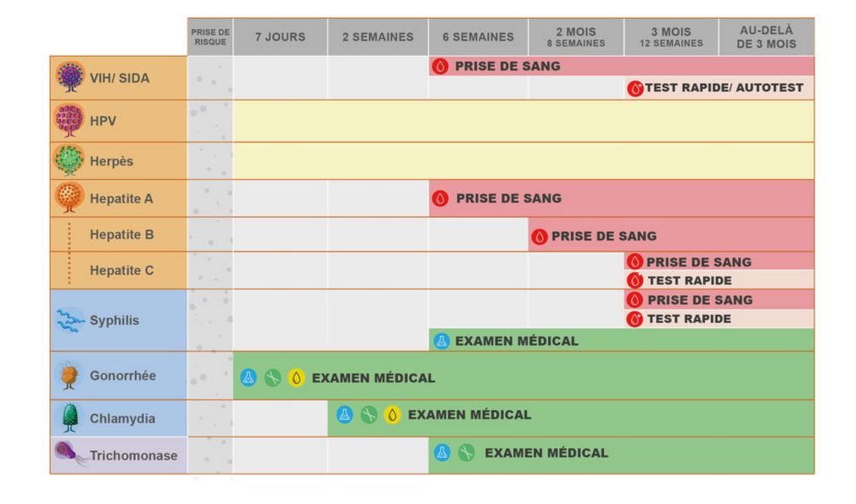Click the blood drop beside TEST RAPIDE/ AUTOTEST
The width and height of the screenshot is (856, 504).
pyautogui.click(x=635, y=88)
